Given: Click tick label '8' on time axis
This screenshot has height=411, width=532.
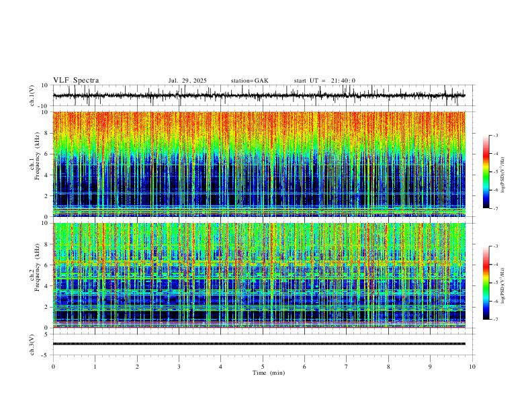Looking at the screenshot, I should (x=388, y=367).
